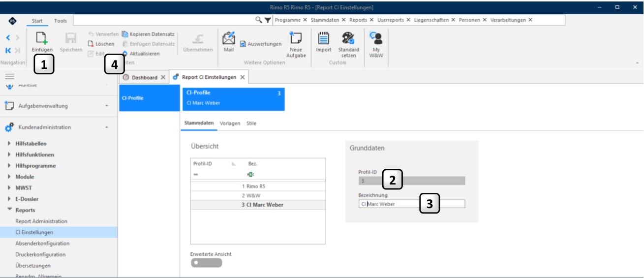The height and width of the screenshot is (278, 644).
Task: Select the CI-Profile left panel item
Action: pyautogui.click(x=150, y=98)
